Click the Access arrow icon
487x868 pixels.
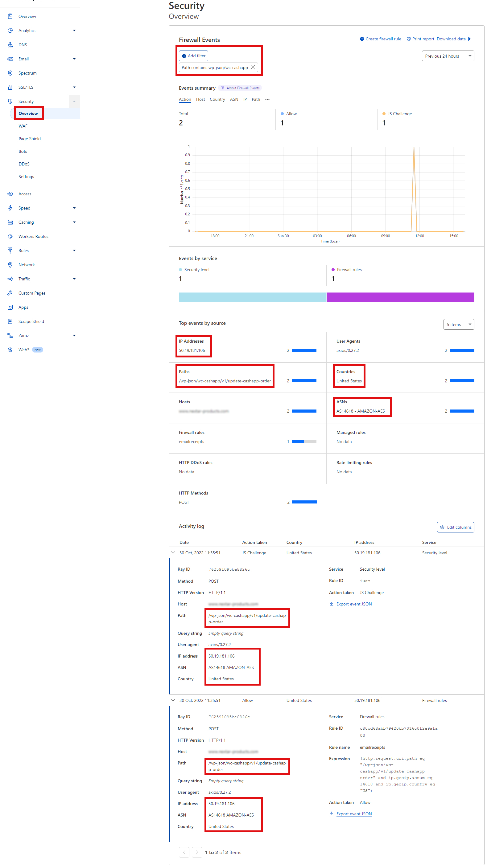[10, 194]
